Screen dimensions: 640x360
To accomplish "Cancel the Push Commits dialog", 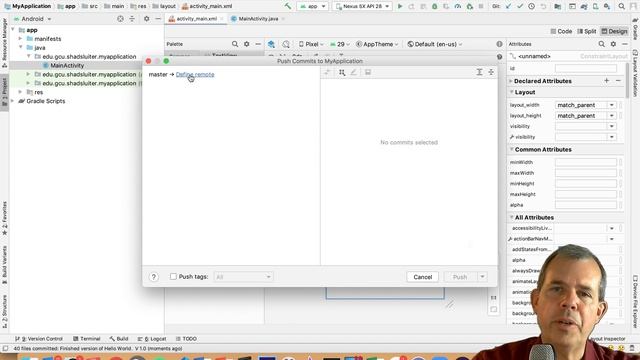I will (x=422, y=277).
